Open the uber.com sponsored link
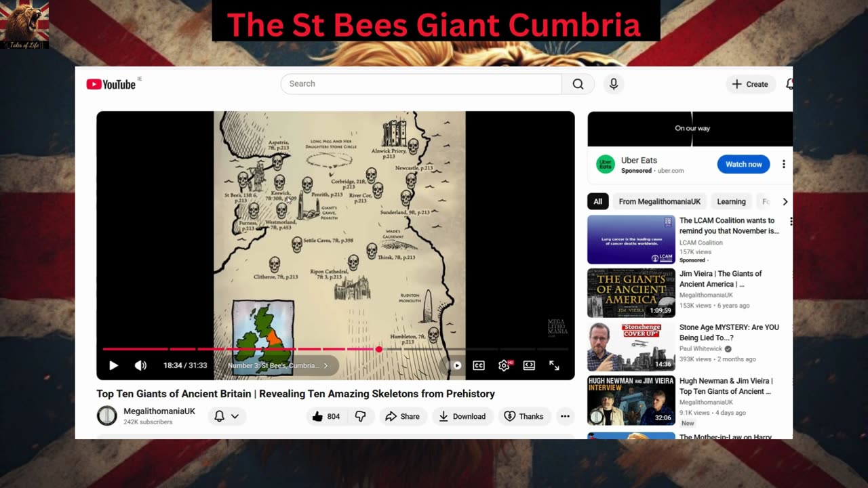Image resolution: width=868 pixels, height=488 pixels. click(671, 171)
